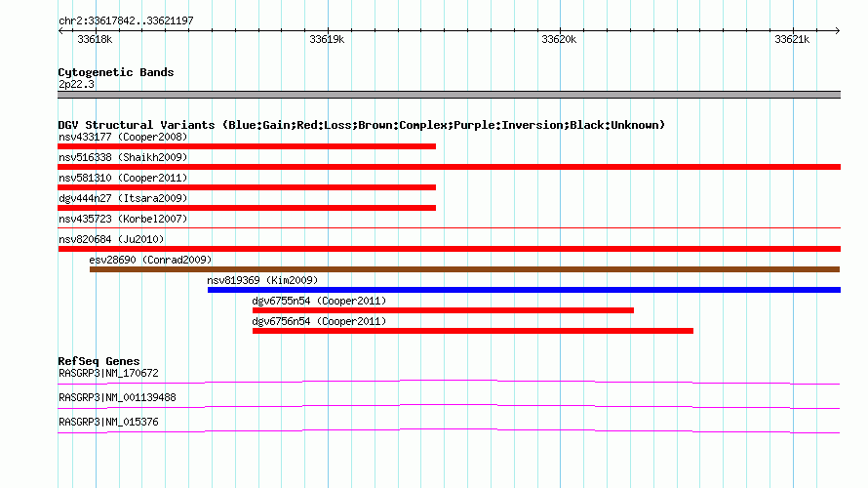Click the 33620k ruler tick label
Screen dimensions: 868x488
coord(559,39)
